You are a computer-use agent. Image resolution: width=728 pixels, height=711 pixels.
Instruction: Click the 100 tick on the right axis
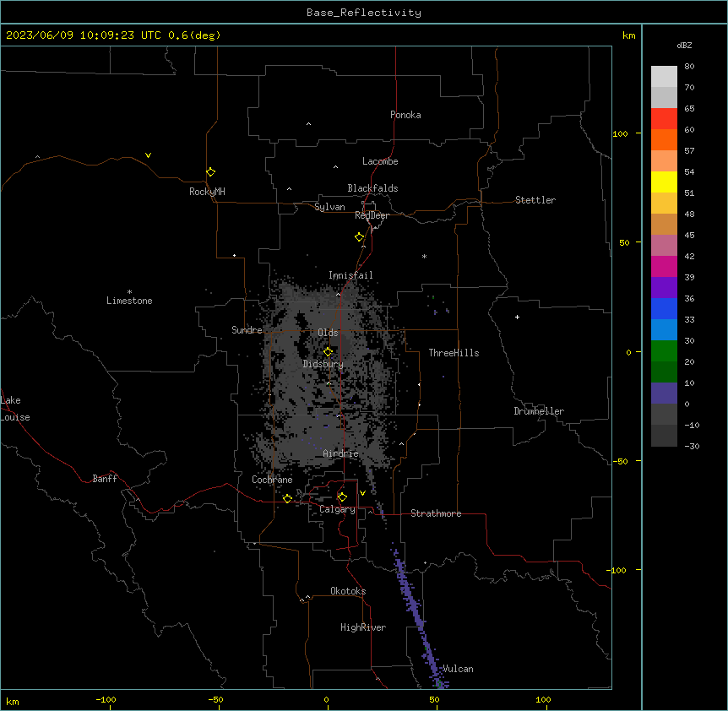(x=620, y=133)
